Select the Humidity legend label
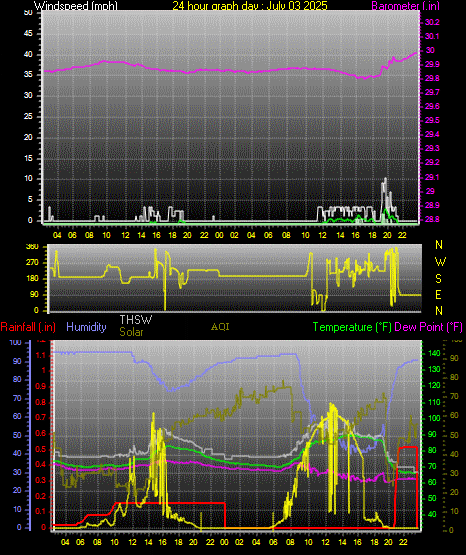The width and height of the screenshot is (466, 555). click(86, 327)
